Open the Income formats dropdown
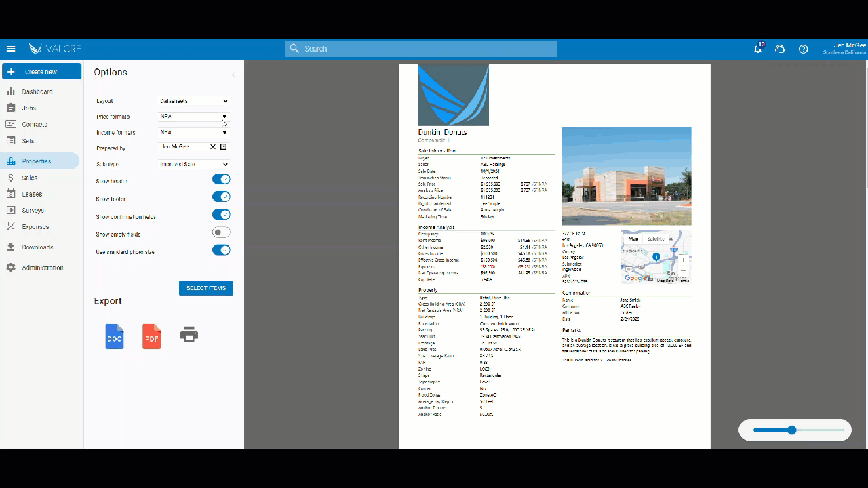Viewport: 868px width, 488px height. (195, 133)
